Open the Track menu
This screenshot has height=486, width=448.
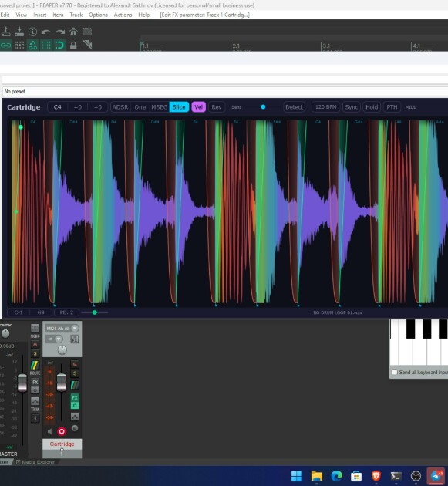76,15
